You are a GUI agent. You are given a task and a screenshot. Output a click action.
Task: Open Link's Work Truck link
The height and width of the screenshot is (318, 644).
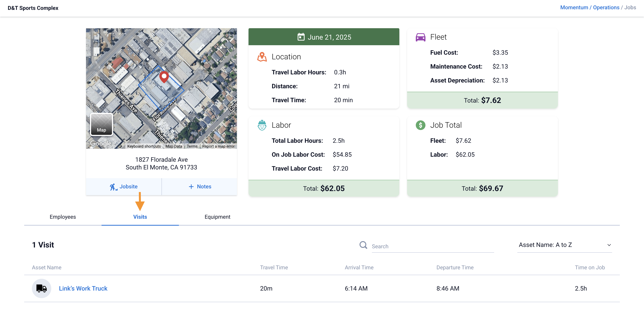pos(83,288)
